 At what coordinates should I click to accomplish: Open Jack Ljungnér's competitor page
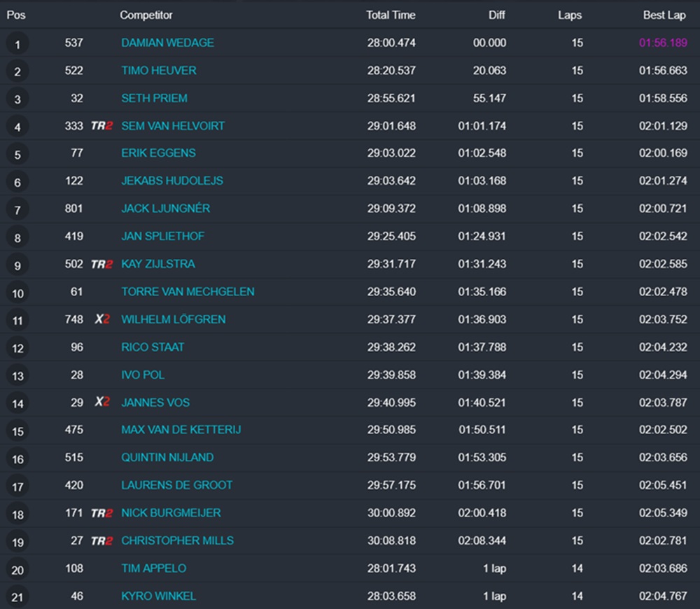165,209
